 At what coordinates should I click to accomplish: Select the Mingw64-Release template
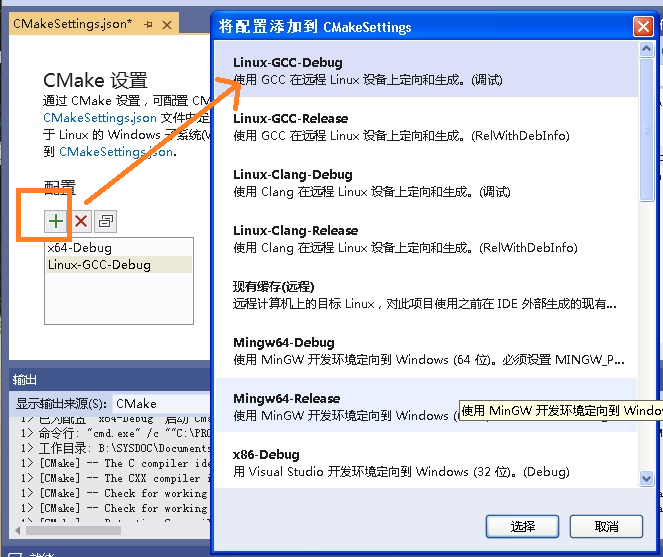tap(426, 406)
